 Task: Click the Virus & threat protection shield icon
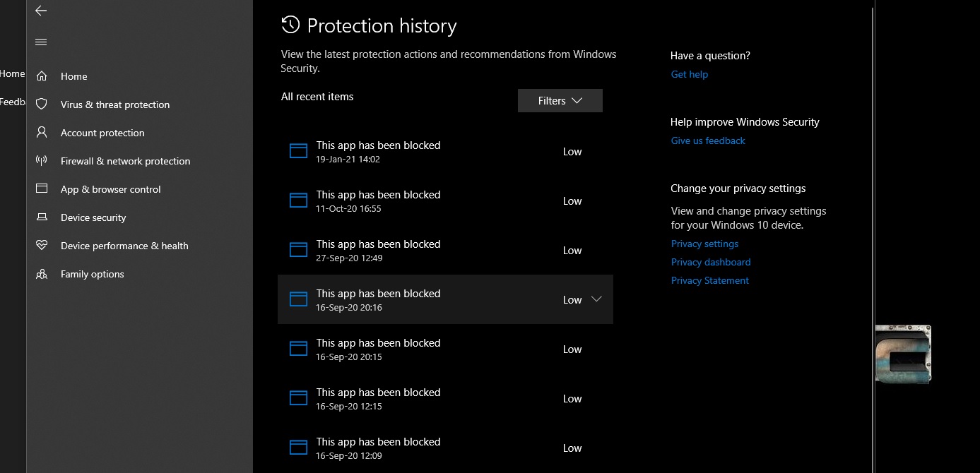(42, 104)
